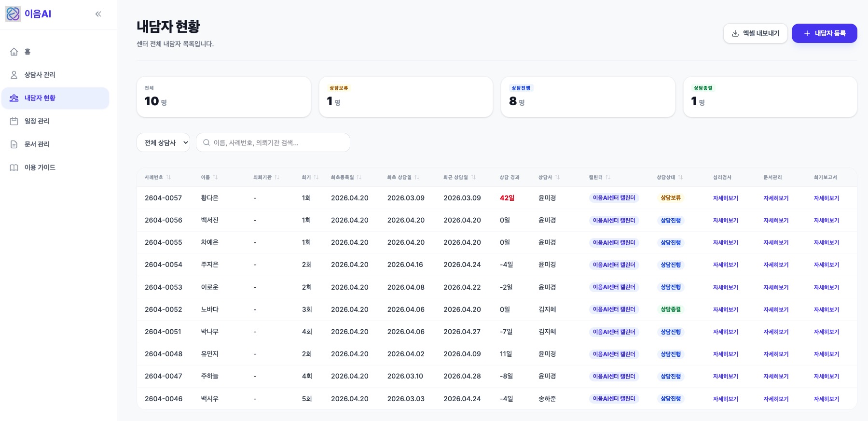Sort by 최근 상담일 sort icon
The height and width of the screenshot is (421, 868).
pyautogui.click(x=473, y=178)
